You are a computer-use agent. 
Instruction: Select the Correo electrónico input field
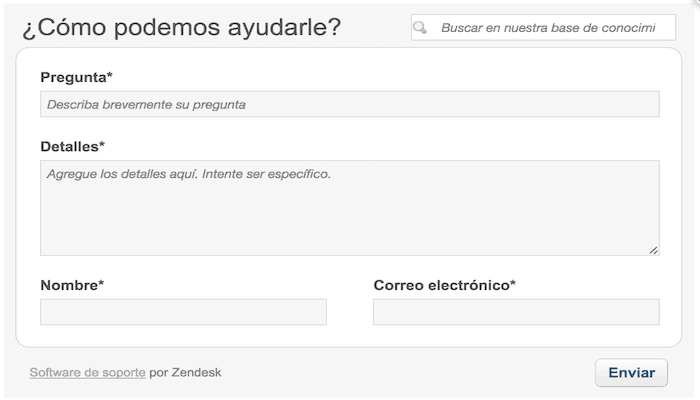[x=517, y=312]
